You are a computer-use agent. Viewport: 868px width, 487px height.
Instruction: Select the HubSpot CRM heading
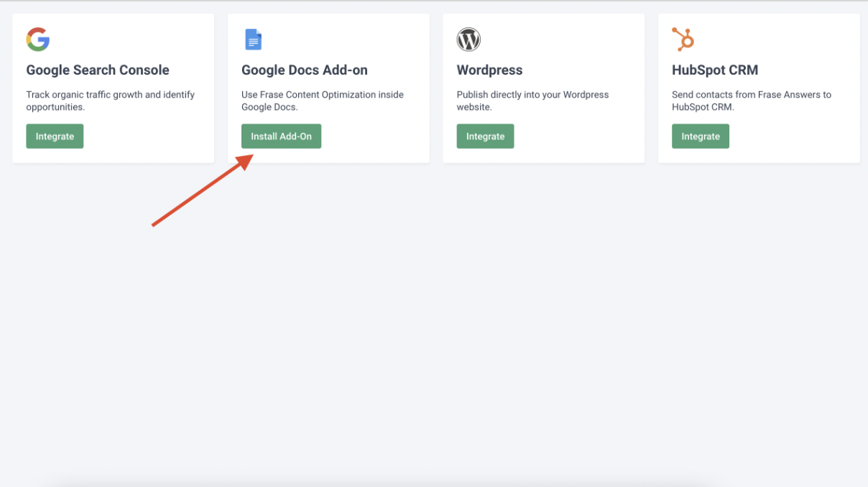click(715, 70)
